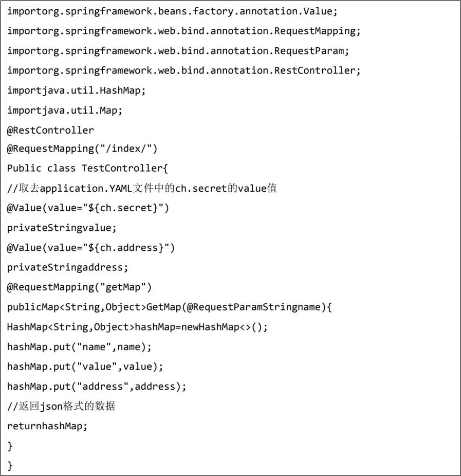Click the java.util.Map import line
This screenshot has height=476, width=461.
pos(65,110)
